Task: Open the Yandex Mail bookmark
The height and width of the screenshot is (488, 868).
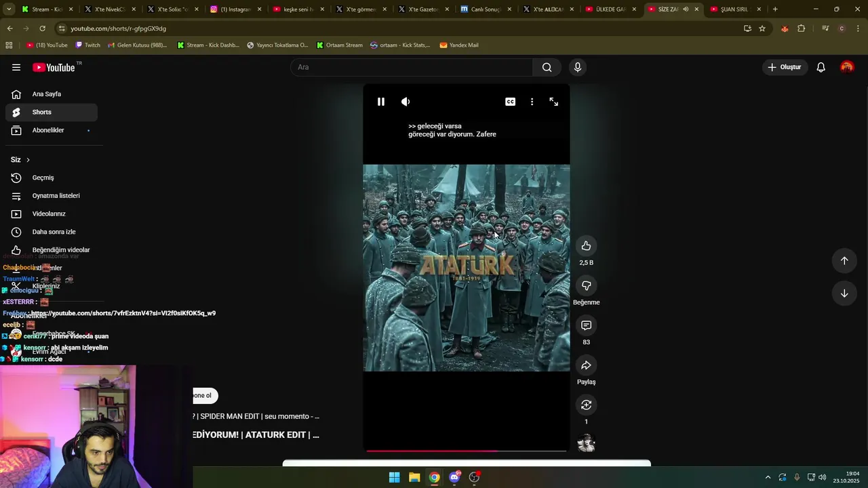Action: pyautogui.click(x=459, y=45)
